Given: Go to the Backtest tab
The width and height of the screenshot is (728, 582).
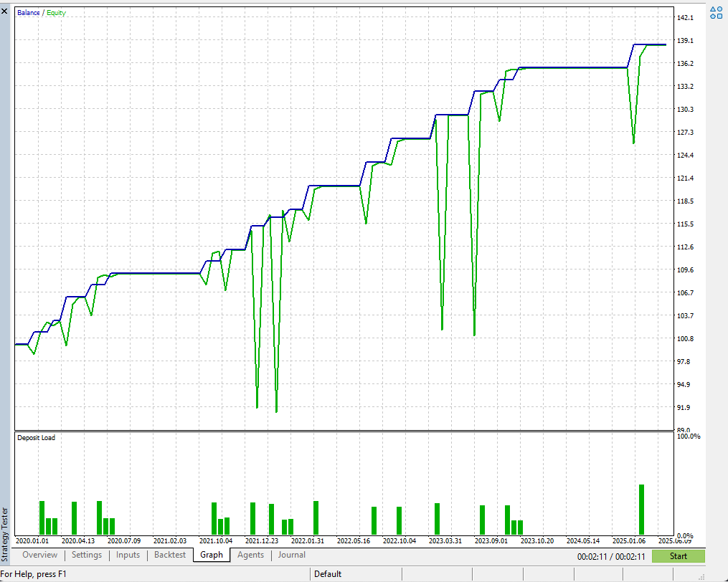Looking at the screenshot, I should 170,555.
